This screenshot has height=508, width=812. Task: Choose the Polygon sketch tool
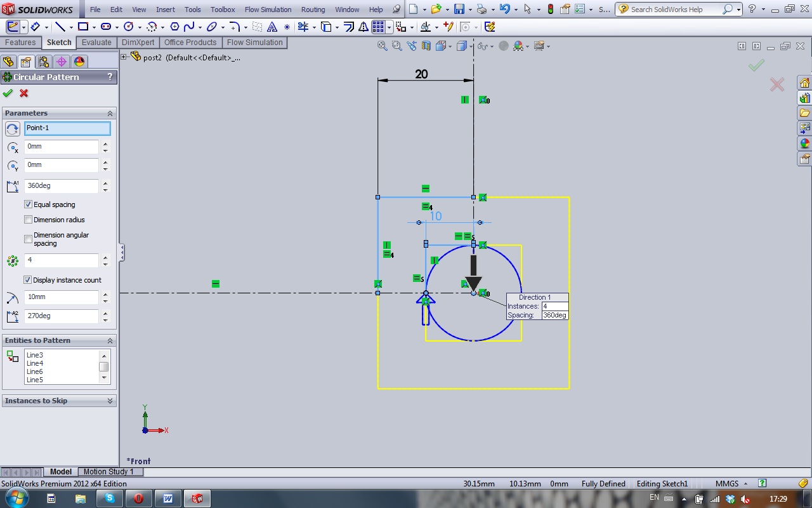pyautogui.click(x=174, y=27)
